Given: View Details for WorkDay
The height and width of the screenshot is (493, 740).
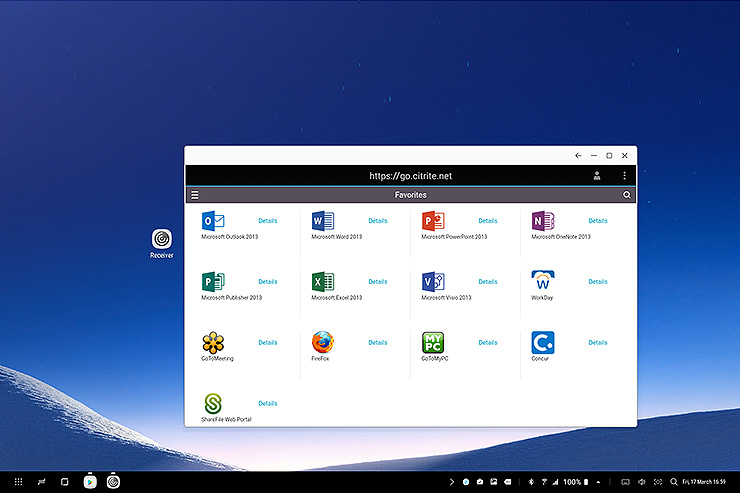Looking at the screenshot, I should (597, 282).
